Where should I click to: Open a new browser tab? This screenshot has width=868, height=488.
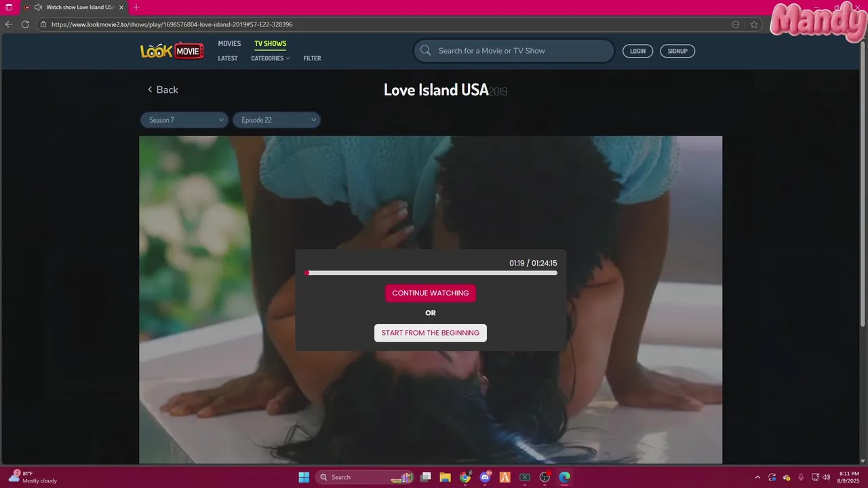coord(136,7)
